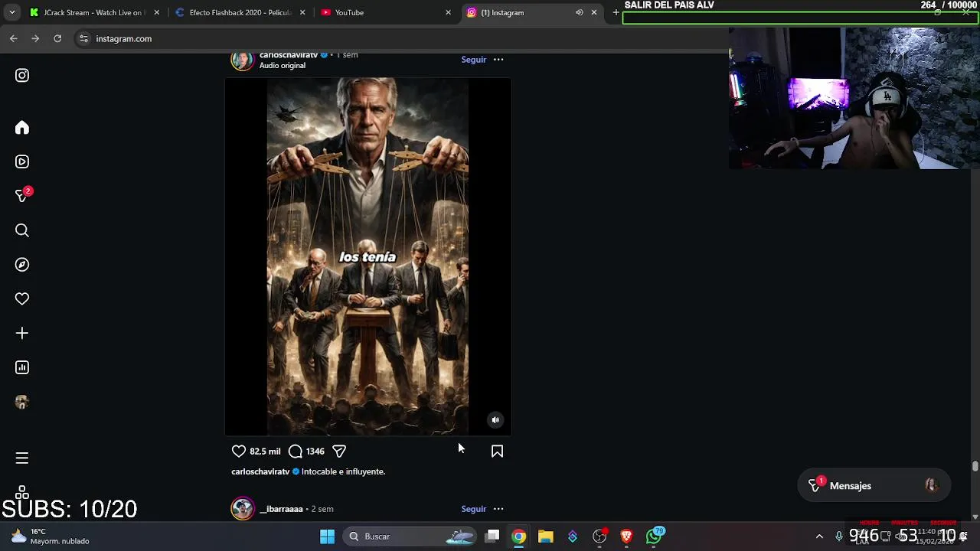The image size is (980, 551).
Task: Close the YouTube tab
Action: (449, 12)
